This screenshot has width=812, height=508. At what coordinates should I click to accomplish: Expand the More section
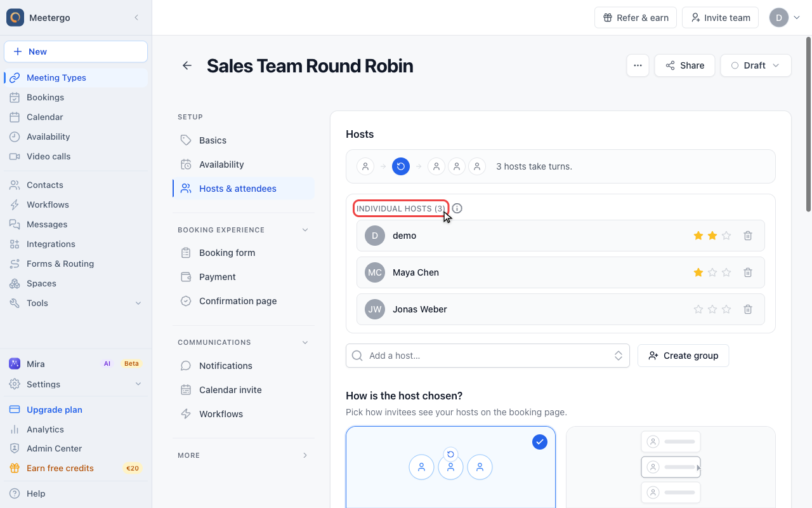pos(305,455)
